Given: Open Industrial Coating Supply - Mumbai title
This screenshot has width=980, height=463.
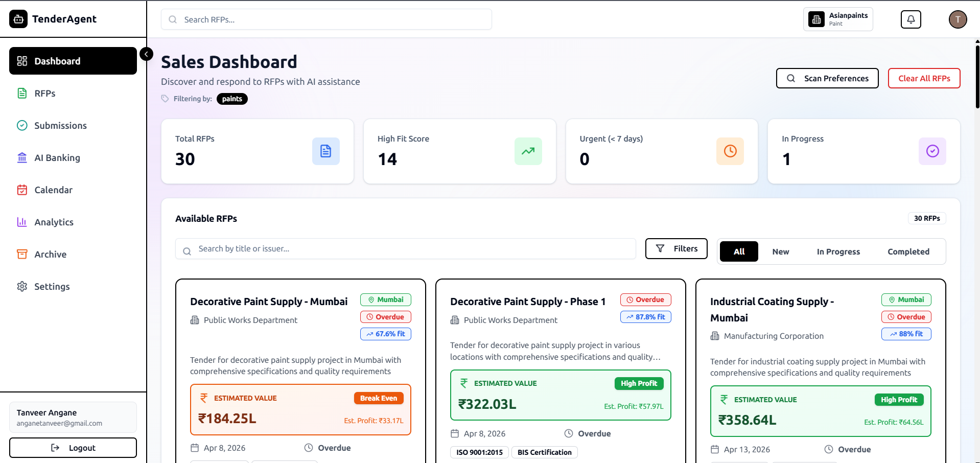Looking at the screenshot, I should (772, 310).
